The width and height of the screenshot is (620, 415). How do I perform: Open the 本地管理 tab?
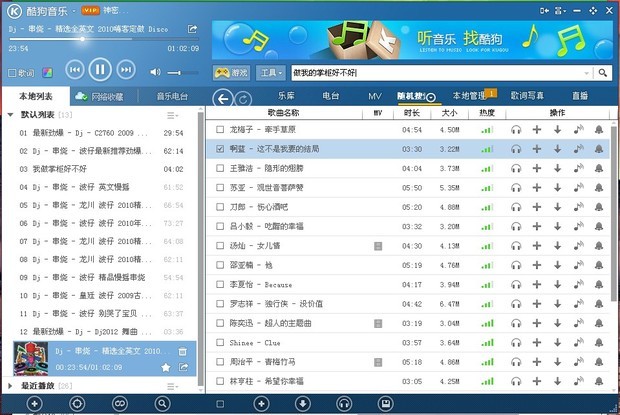coord(469,96)
